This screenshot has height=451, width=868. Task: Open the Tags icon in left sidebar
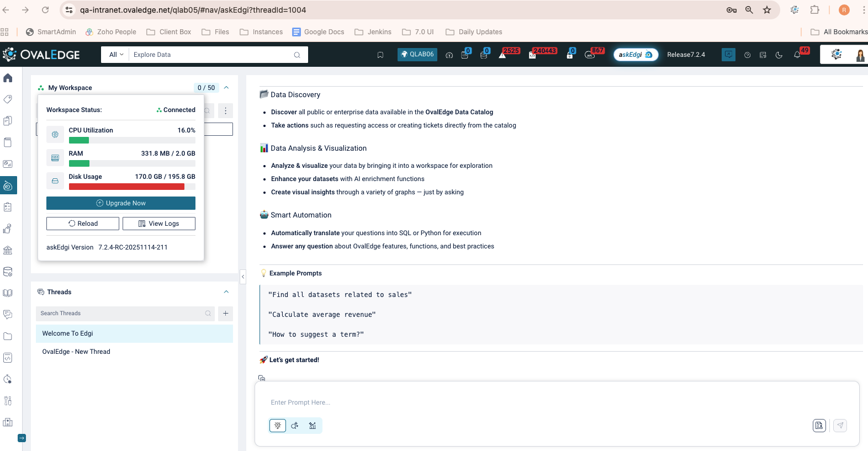[8, 99]
